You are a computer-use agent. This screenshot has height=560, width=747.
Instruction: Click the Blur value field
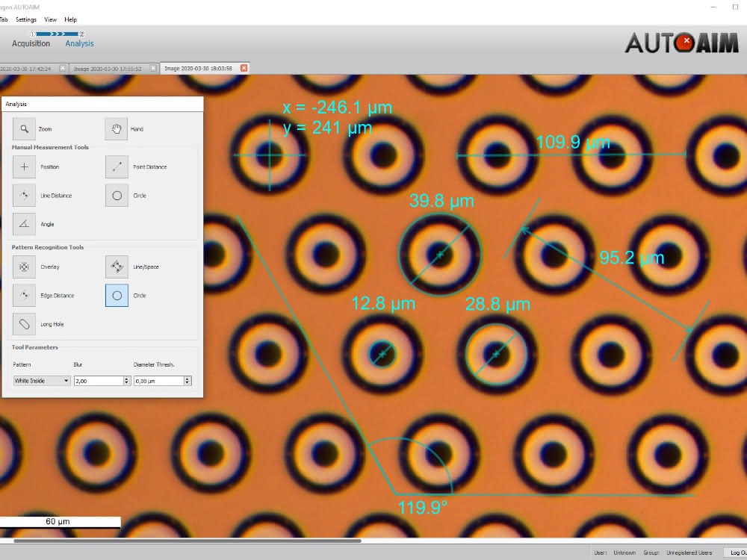[99, 381]
